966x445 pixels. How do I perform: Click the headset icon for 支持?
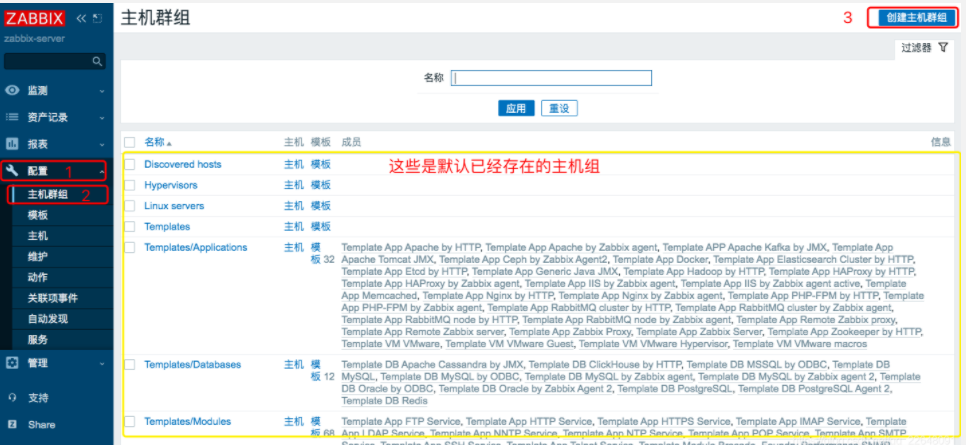pyautogui.click(x=12, y=398)
